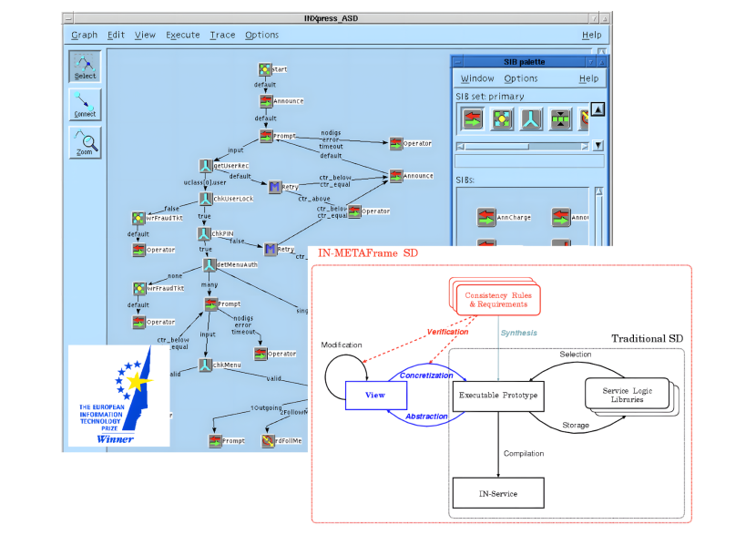Select Operator node below upper wrFraudTkt default
The width and height of the screenshot is (756, 535).
(x=138, y=250)
